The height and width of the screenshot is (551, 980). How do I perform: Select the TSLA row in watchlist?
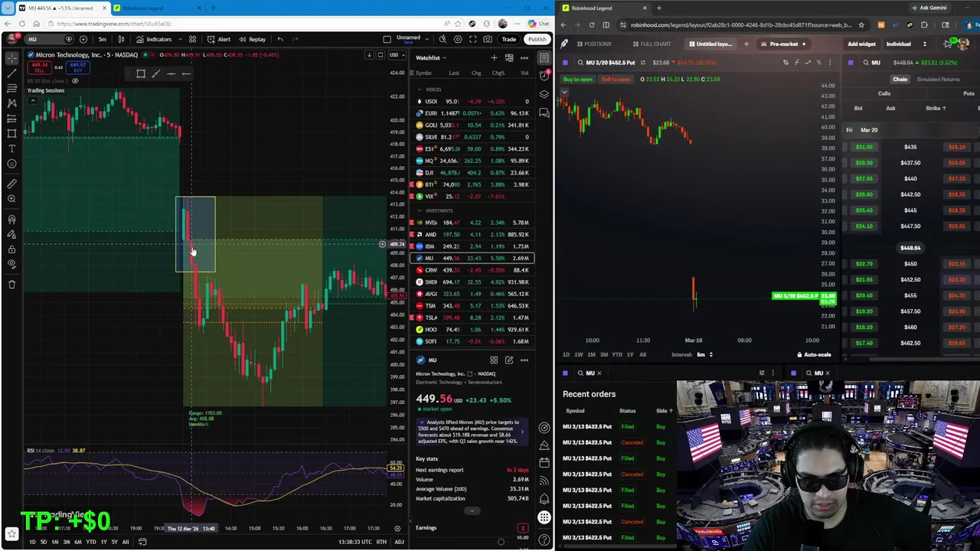tap(472, 318)
